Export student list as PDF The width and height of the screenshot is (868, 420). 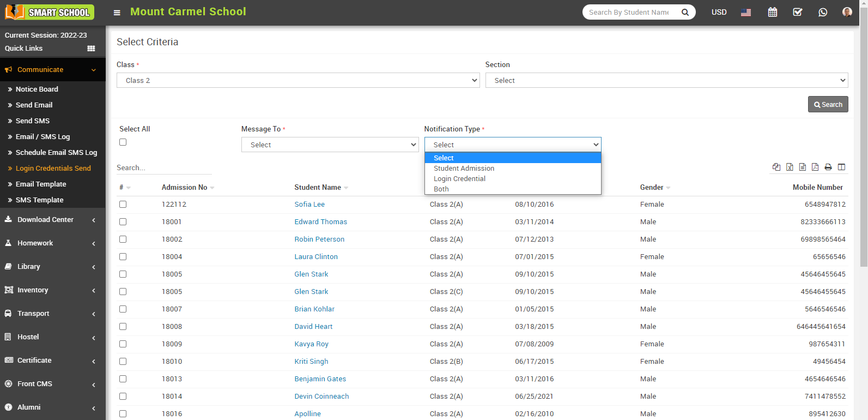click(x=815, y=167)
